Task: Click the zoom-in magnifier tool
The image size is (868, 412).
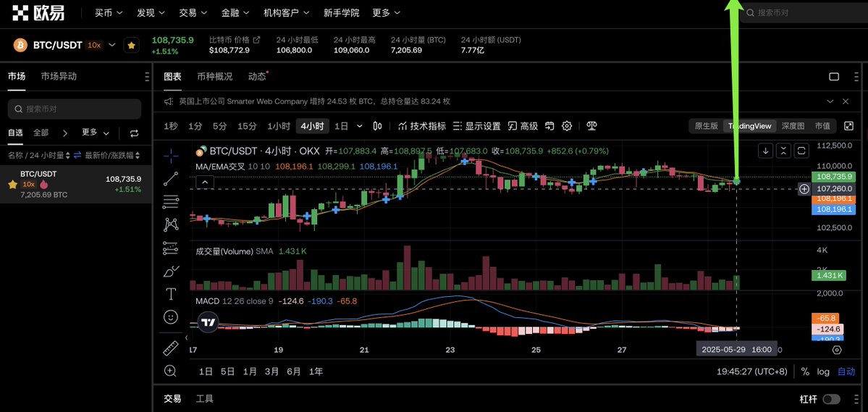Action: click(171, 371)
